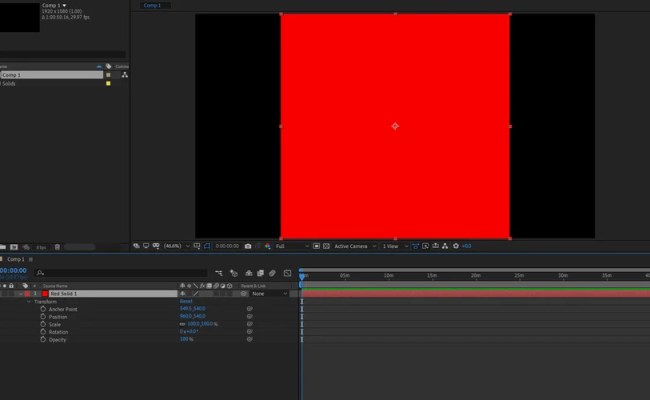Delete selected project item trash icon
Screen dimensions: 650x400
point(57,247)
